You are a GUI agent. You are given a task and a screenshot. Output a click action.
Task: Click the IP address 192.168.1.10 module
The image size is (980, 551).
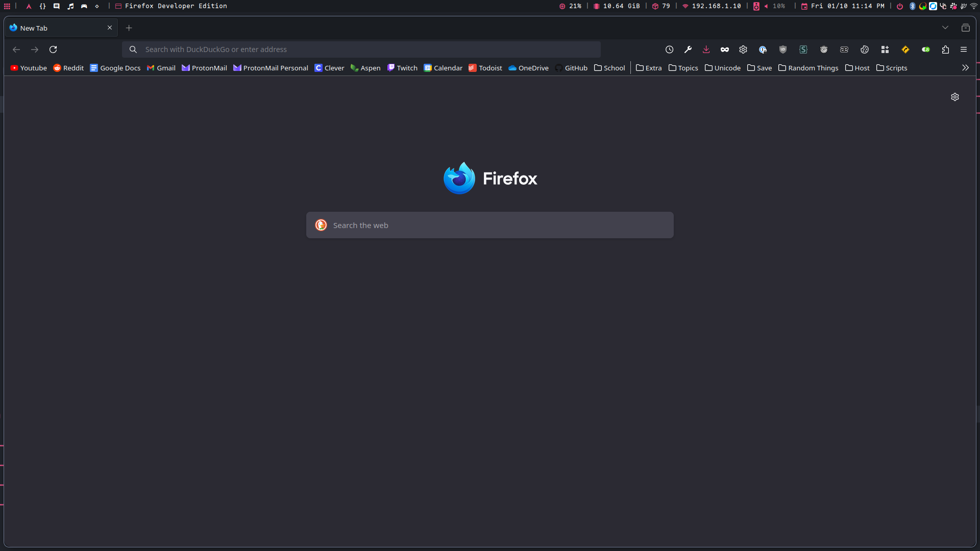coord(712,6)
